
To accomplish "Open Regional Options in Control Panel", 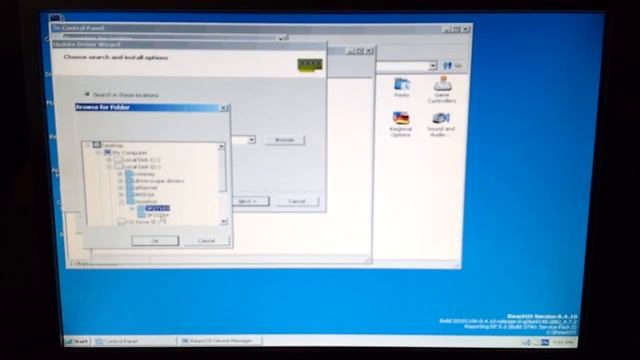I will (401, 124).
